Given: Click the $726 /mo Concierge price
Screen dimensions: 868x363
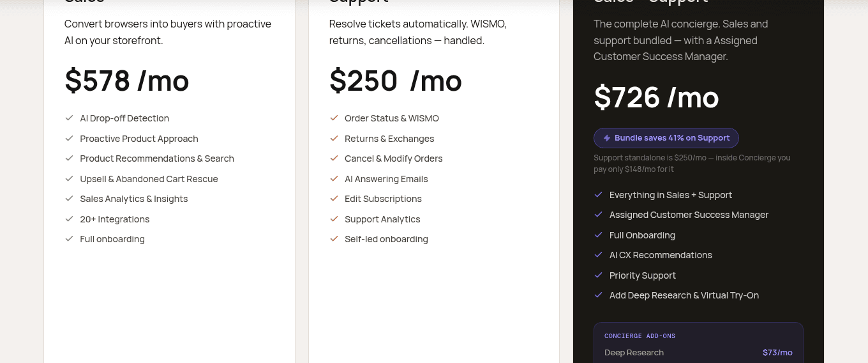Looking at the screenshot, I should (x=657, y=98).
